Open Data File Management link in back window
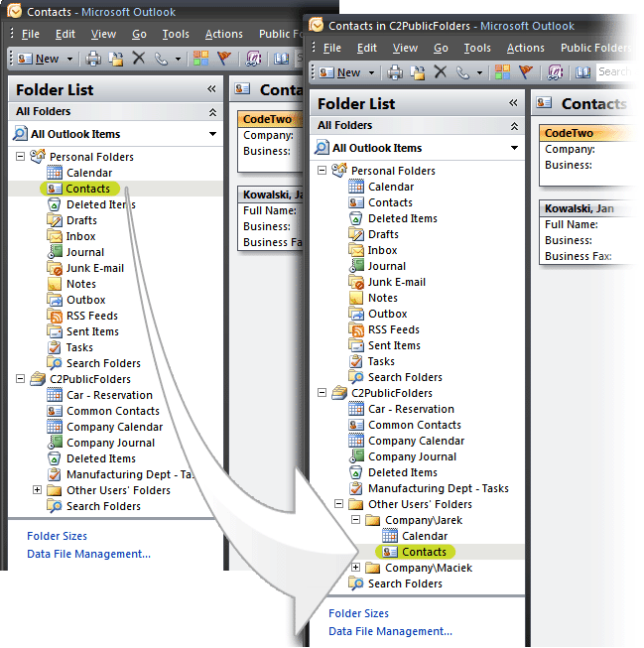The width and height of the screenshot is (644, 648). click(88, 554)
